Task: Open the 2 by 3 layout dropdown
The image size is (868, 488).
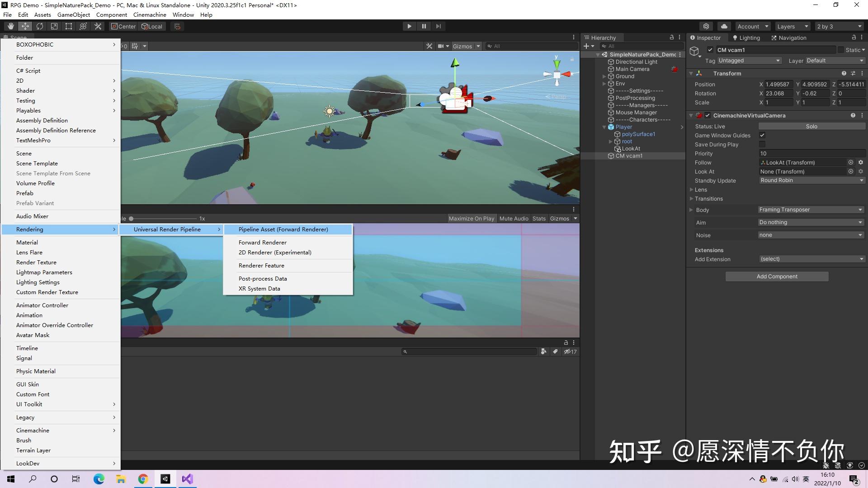Action: coord(840,26)
